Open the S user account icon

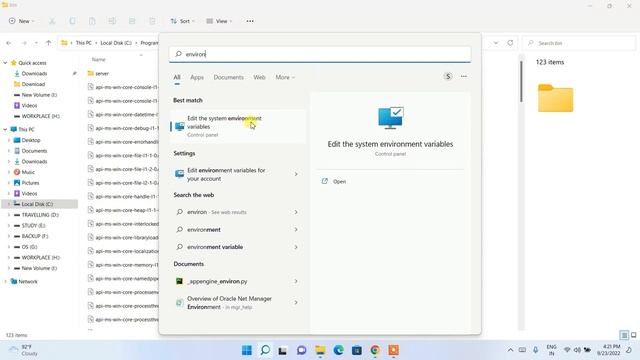[x=448, y=76]
